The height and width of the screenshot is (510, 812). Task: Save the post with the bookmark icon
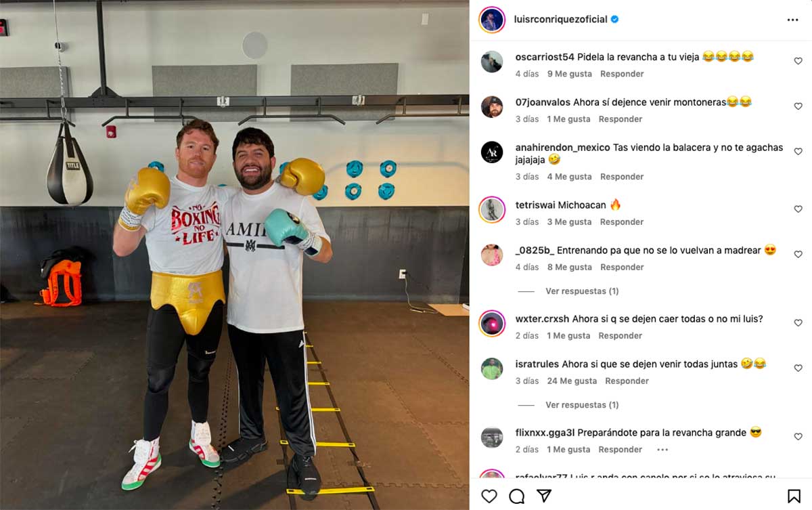[x=794, y=496]
